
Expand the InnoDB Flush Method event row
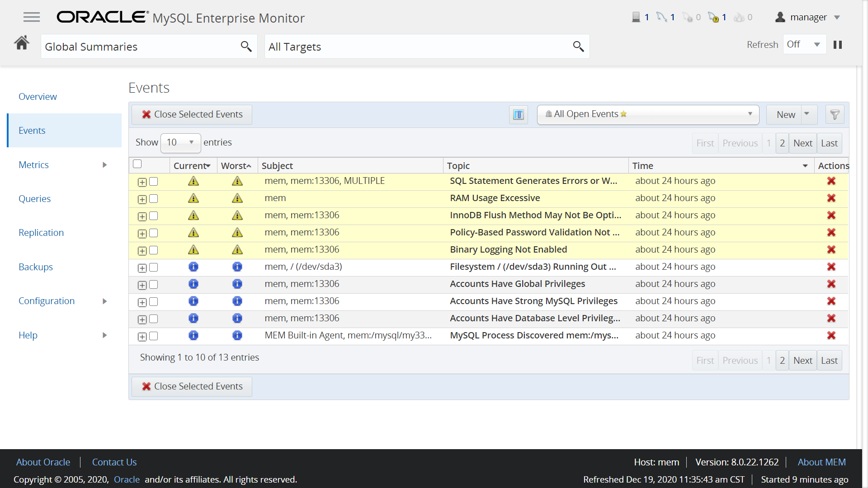[x=142, y=216]
